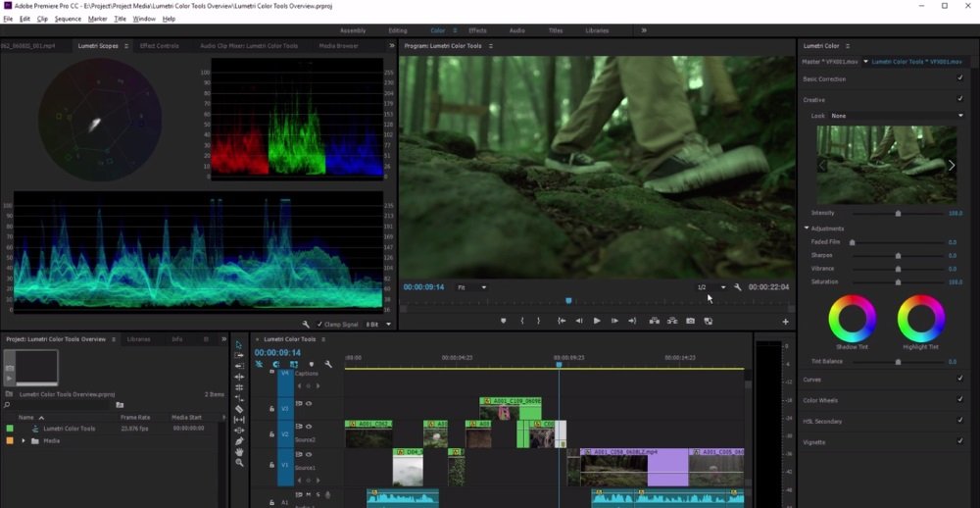Toggle Vignette checkbox
This screenshot has height=508, width=980.
point(960,441)
